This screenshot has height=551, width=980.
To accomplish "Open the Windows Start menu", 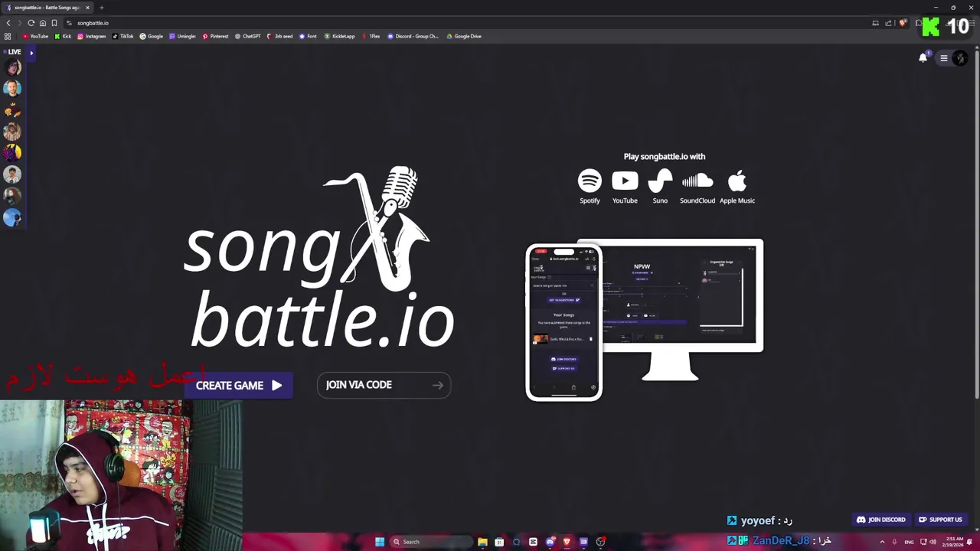I will [379, 542].
